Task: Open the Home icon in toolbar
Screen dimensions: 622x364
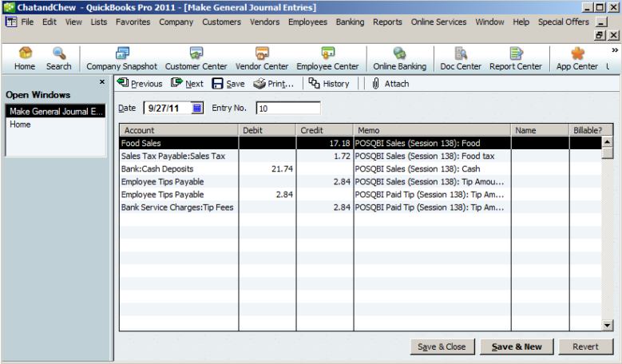Action: click(x=25, y=53)
